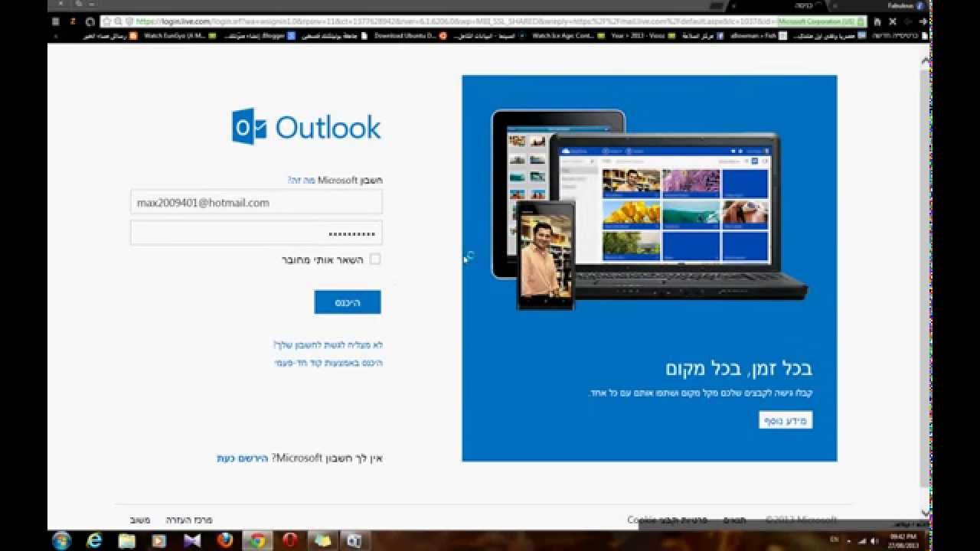Screen dimensions: 980x551
Task: Open the can't access your account link
Action: [x=328, y=345]
